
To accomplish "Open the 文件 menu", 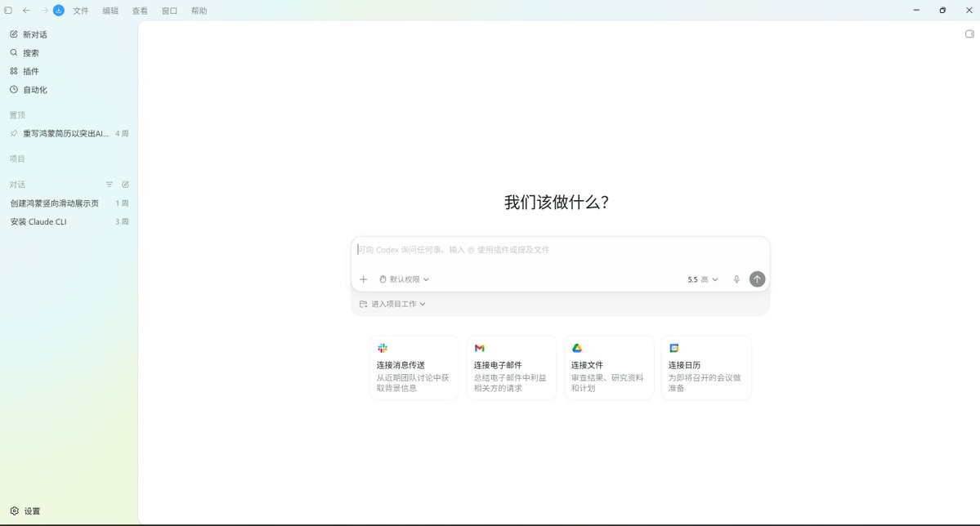I will click(x=81, y=11).
